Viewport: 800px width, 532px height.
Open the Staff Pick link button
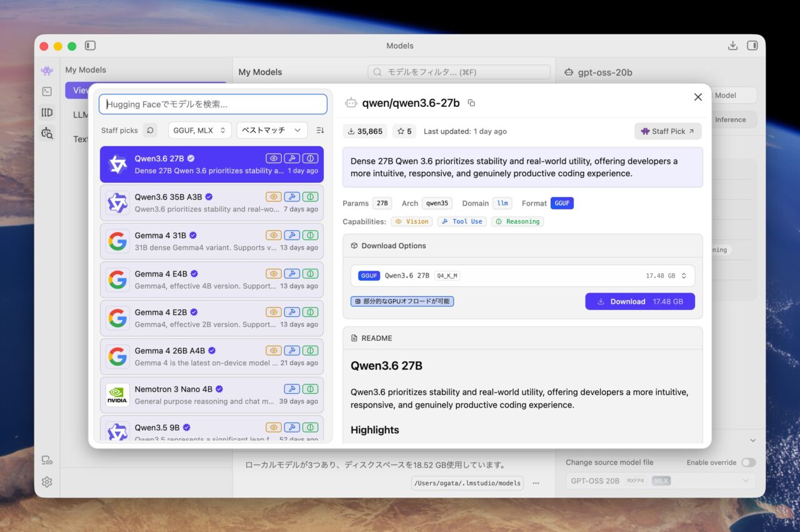pos(667,131)
